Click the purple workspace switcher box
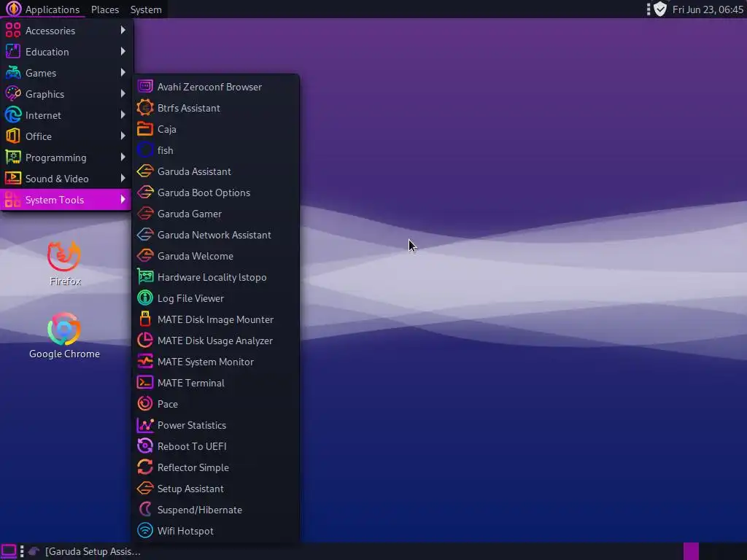 click(691, 551)
